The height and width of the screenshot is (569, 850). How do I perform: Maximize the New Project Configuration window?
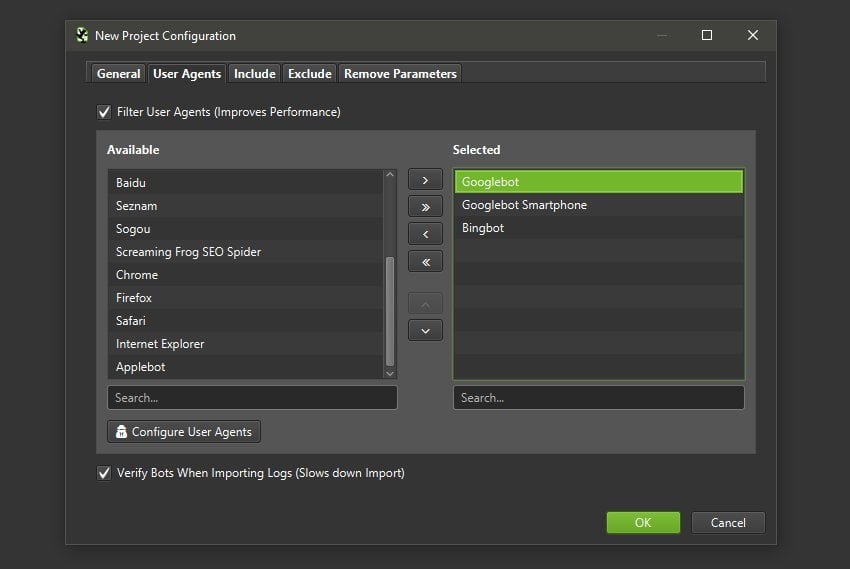pos(707,35)
